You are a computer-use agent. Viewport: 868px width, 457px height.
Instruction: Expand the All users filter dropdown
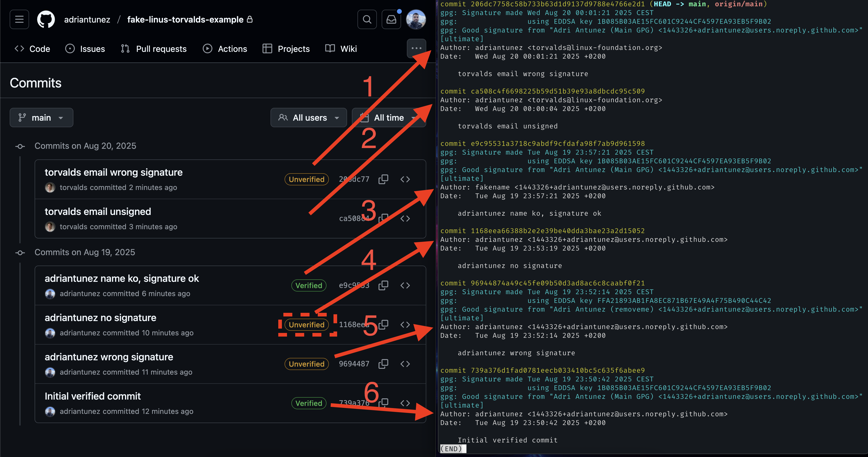[x=309, y=118]
